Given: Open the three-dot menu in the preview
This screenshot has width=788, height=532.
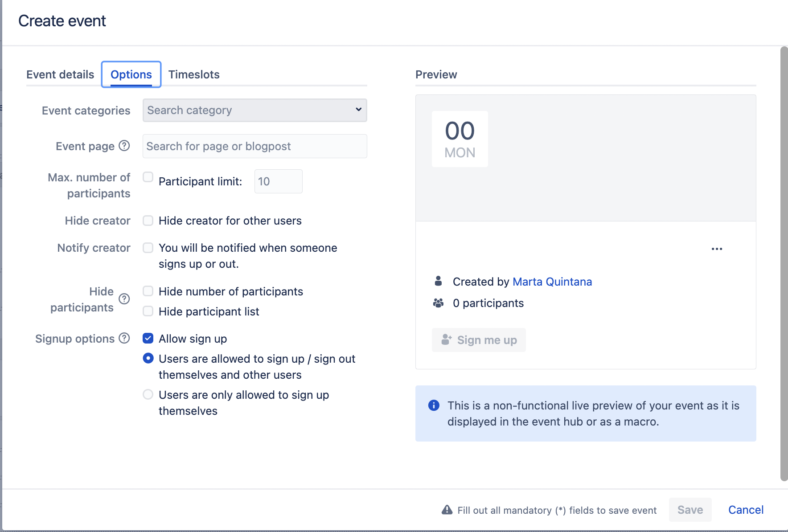Looking at the screenshot, I should coord(717,249).
